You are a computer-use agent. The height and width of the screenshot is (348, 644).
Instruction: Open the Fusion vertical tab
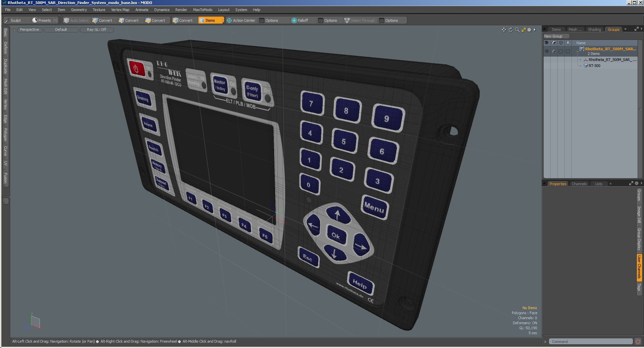tap(5, 178)
